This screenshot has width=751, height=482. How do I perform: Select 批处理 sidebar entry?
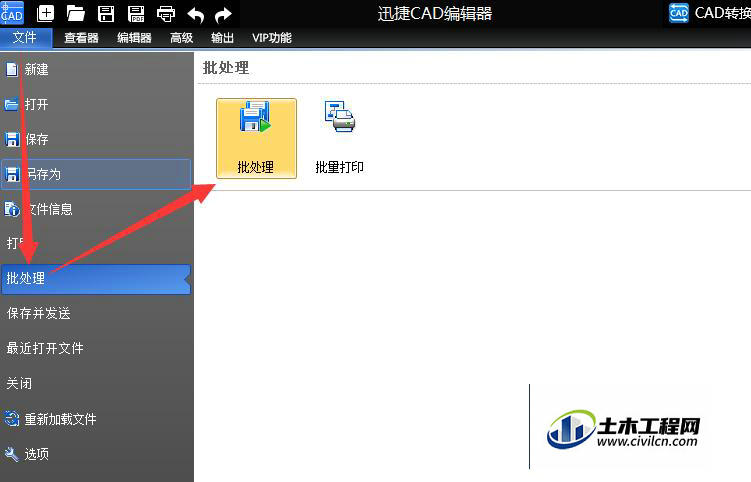click(x=96, y=278)
